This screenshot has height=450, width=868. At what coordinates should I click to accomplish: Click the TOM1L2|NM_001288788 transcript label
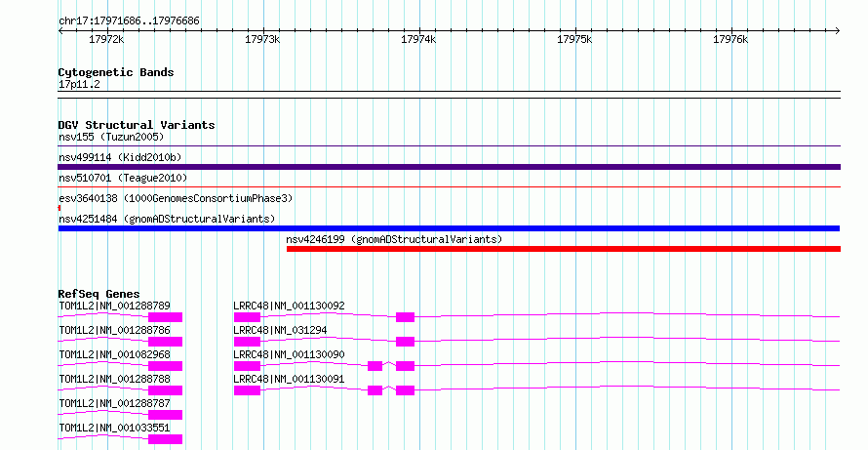tap(114, 379)
